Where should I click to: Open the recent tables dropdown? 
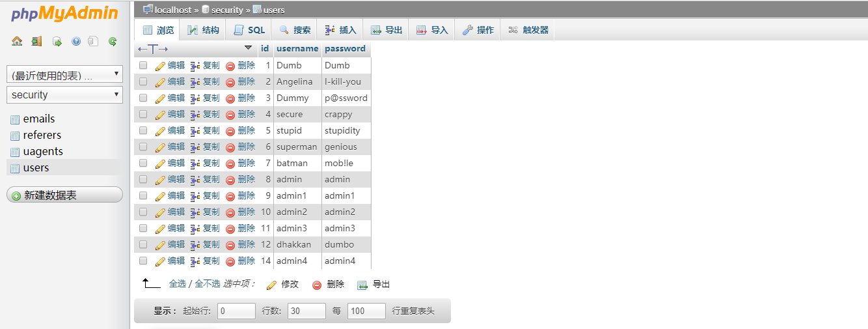[x=64, y=75]
